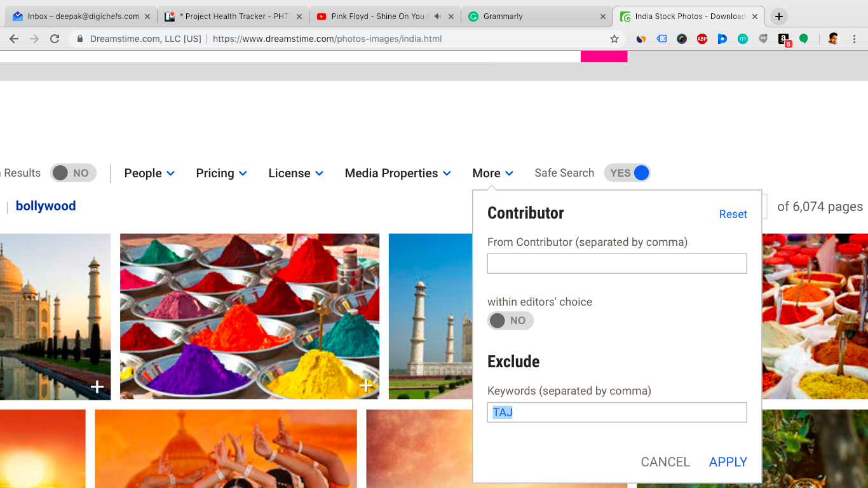Open a new browser tab
The image size is (868, 488).
point(779,17)
